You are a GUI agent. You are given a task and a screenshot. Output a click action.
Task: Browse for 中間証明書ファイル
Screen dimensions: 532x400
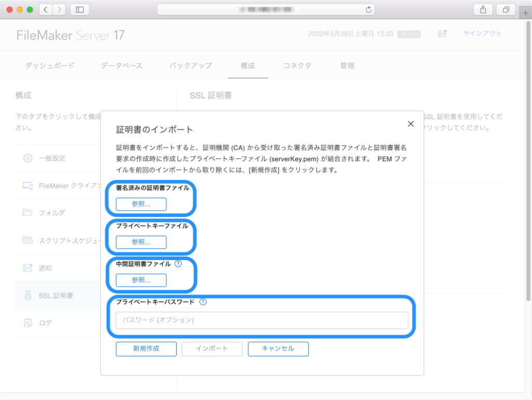pos(141,280)
